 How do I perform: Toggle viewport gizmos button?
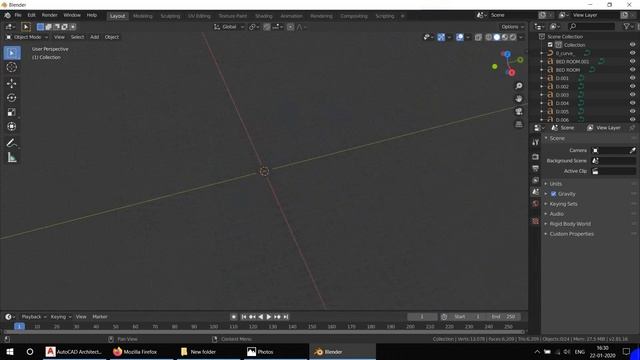pos(441,37)
